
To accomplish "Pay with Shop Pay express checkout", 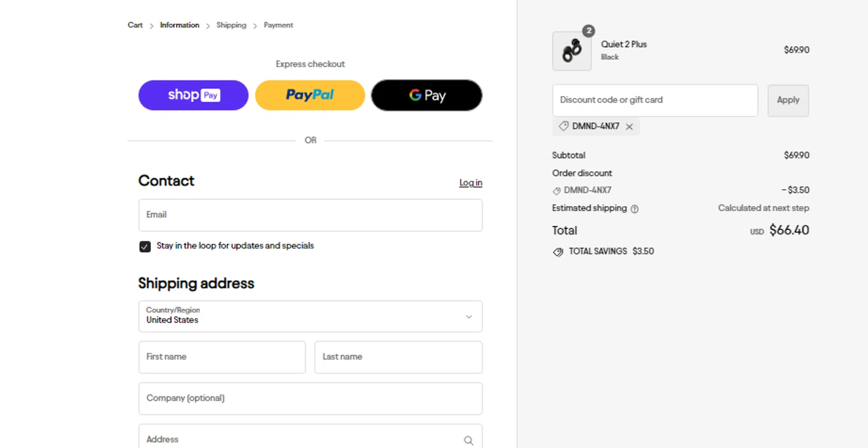I will [193, 96].
